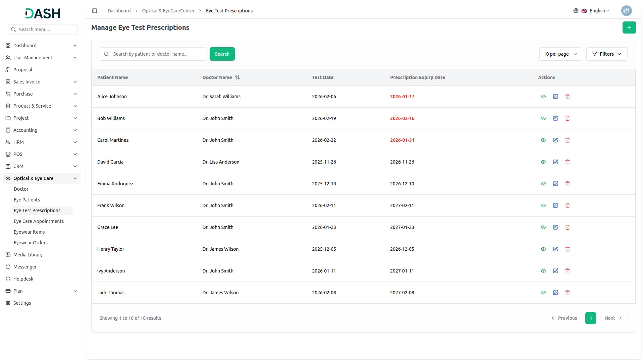
Task: Show Henry Taylor's prescription via eye icon
Action: (x=543, y=249)
